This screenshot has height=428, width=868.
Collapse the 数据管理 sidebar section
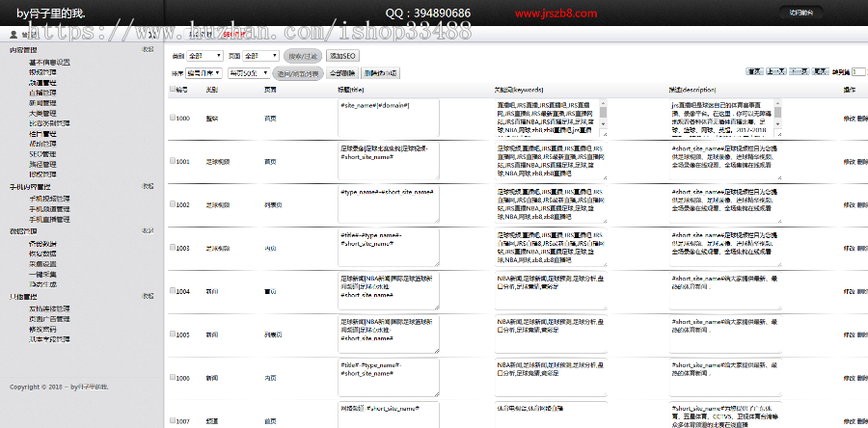pos(148,231)
